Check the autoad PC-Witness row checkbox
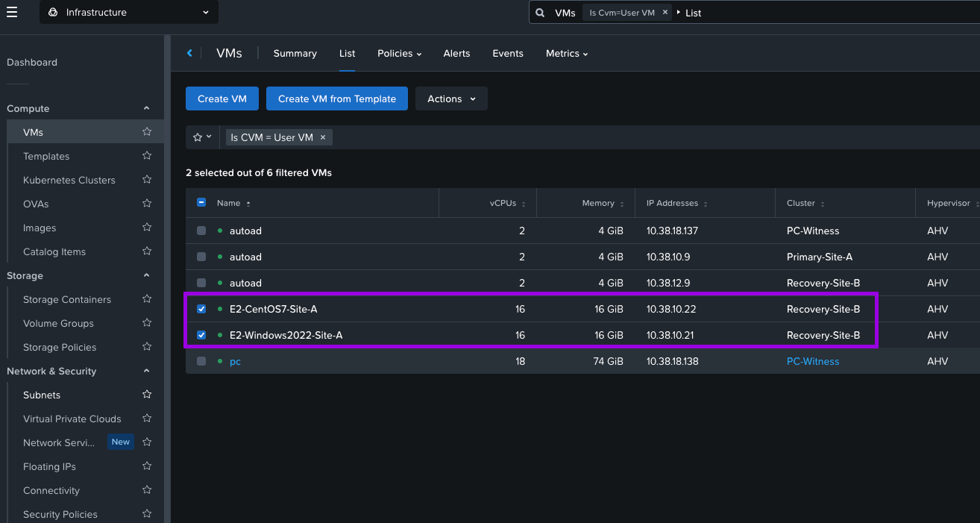The height and width of the screenshot is (523, 980). click(x=201, y=231)
